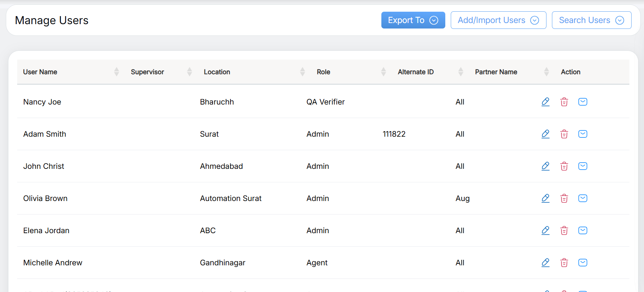Edit the Adam Smith user record

click(x=545, y=134)
